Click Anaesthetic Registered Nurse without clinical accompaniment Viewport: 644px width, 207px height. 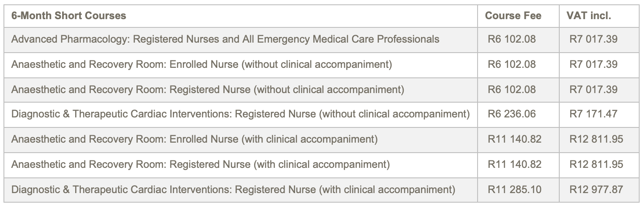coord(208,90)
